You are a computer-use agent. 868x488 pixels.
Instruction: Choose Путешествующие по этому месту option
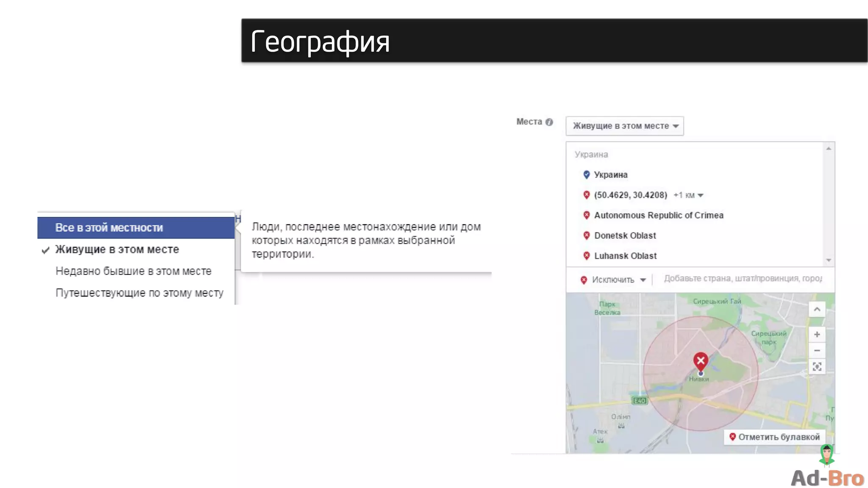[136, 293]
